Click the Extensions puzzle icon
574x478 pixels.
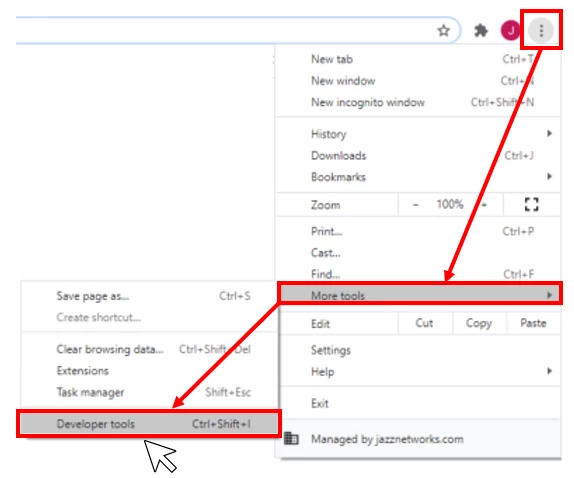pyautogui.click(x=481, y=30)
